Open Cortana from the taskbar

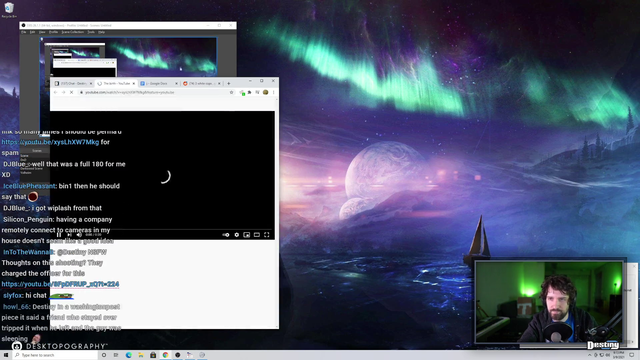(x=104, y=355)
